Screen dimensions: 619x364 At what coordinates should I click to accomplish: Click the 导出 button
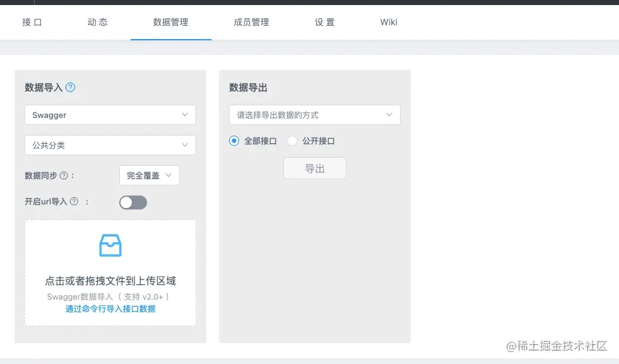tap(315, 168)
